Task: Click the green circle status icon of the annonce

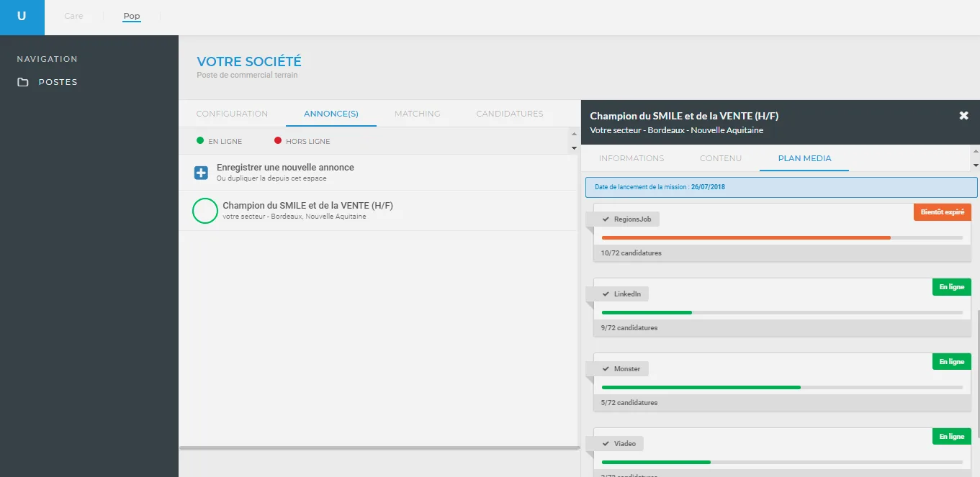Action: [205, 211]
